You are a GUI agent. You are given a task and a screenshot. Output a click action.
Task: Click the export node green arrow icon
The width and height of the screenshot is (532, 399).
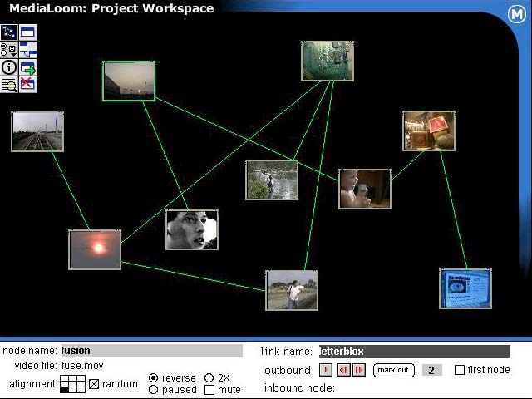click(x=28, y=67)
